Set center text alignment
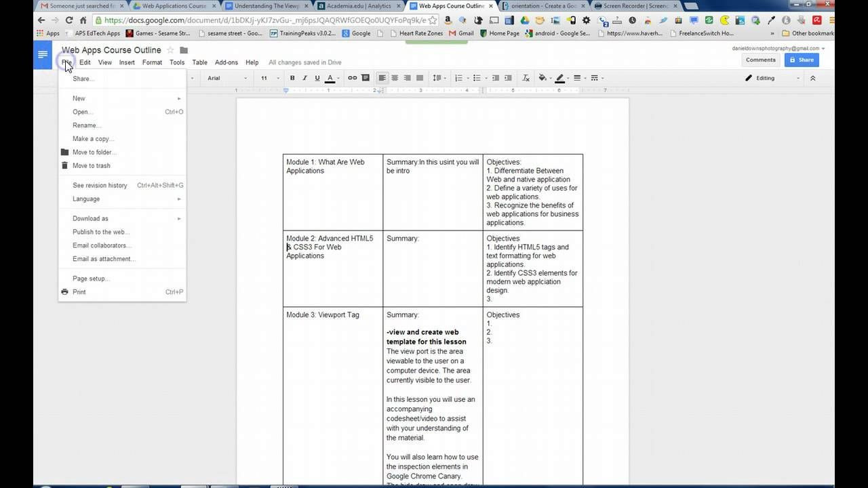 tap(395, 78)
